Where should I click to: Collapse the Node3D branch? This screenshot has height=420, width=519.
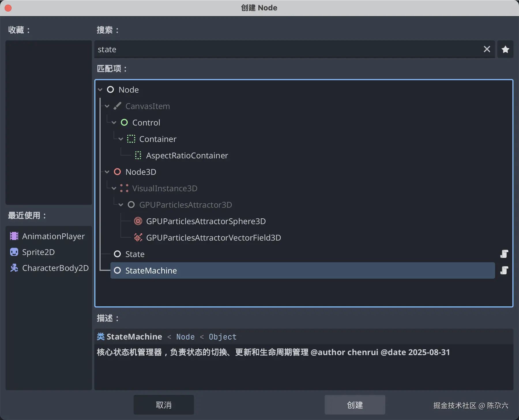tap(107, 172)
